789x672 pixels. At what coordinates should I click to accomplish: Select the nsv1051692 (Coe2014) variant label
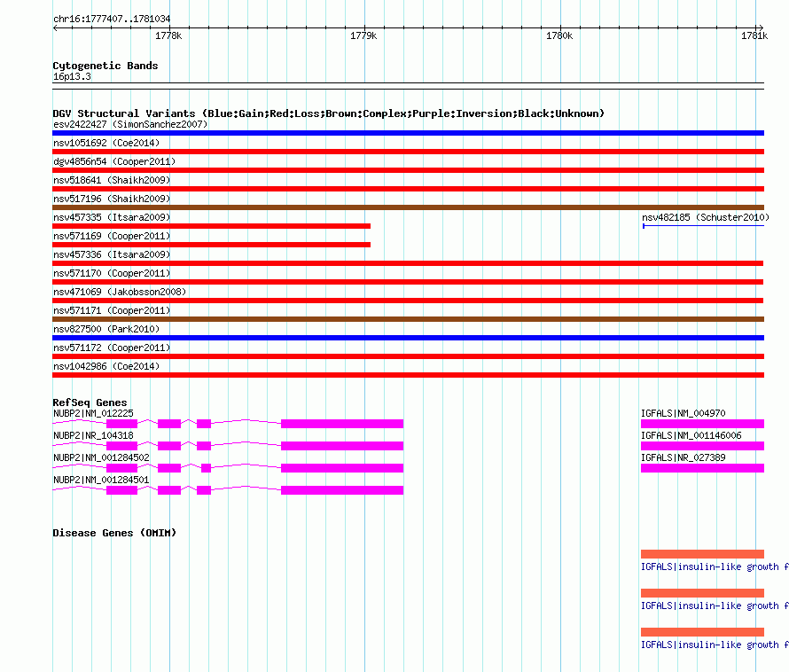[106, 143]
